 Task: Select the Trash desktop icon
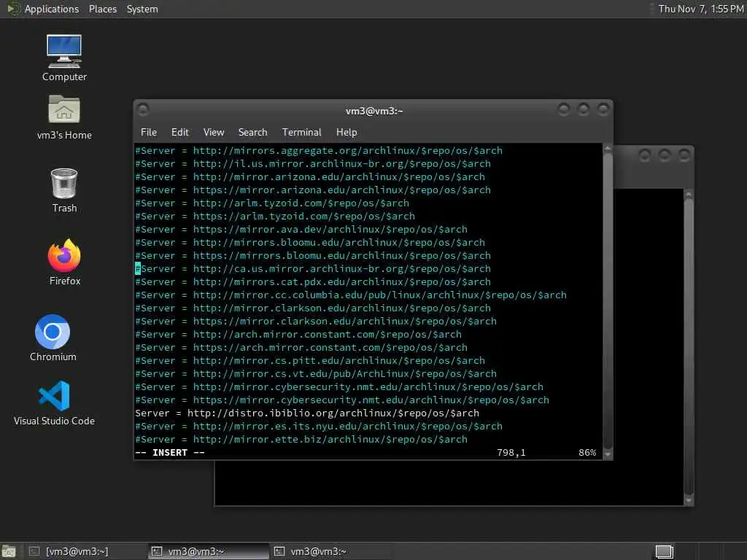[64, 190]
